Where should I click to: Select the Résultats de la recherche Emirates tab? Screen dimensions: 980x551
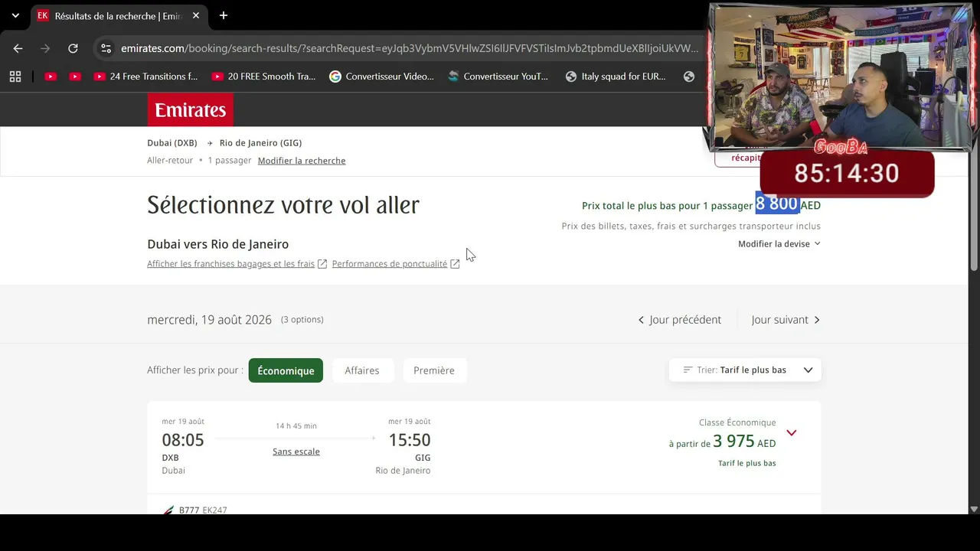coord(119,15)
